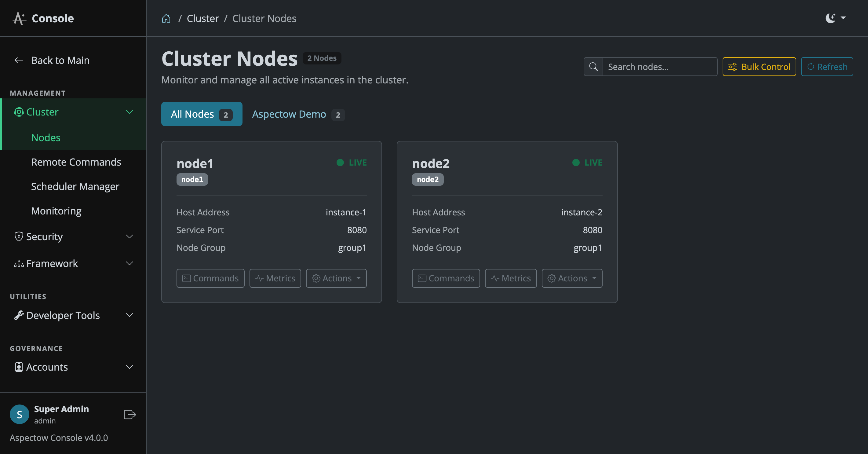Image resolution: width=868 pixels, height=454 pixels.
Task: Select the All Nodes tab
Action: [x=202, y=114]
